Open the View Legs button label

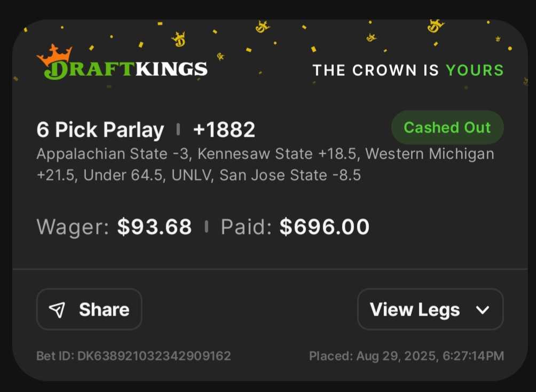(x=415, y=310)
